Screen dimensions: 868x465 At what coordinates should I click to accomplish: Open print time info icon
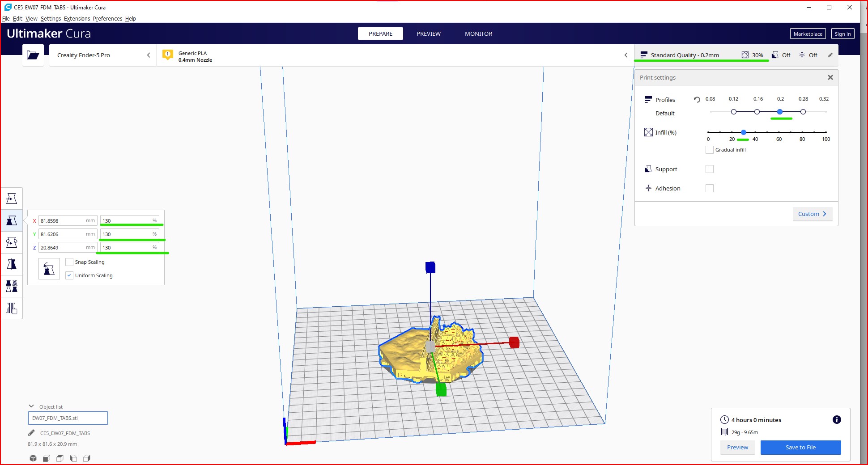tap(837, 419)
